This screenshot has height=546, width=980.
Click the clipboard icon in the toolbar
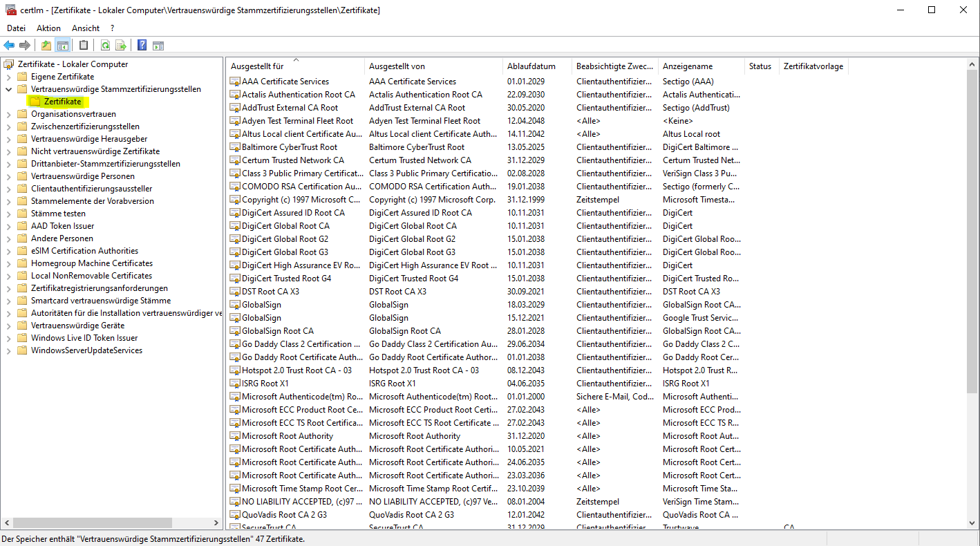click(84, 46)
